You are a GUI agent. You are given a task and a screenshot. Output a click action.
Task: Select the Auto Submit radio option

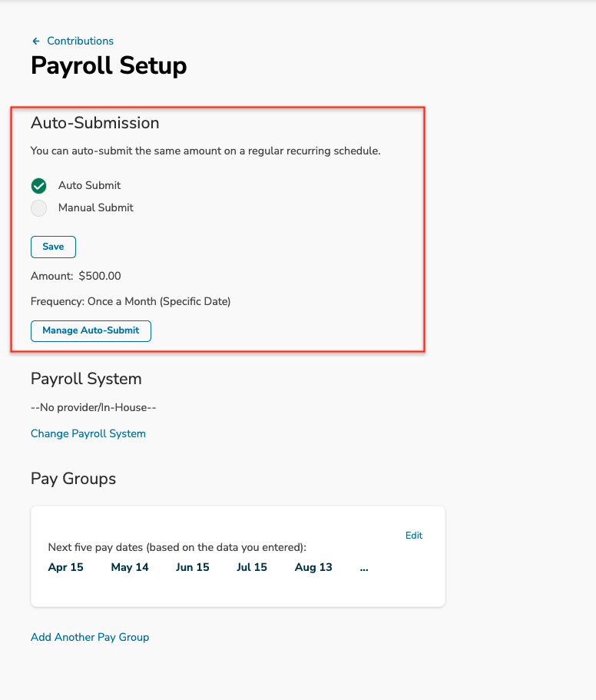39,186
